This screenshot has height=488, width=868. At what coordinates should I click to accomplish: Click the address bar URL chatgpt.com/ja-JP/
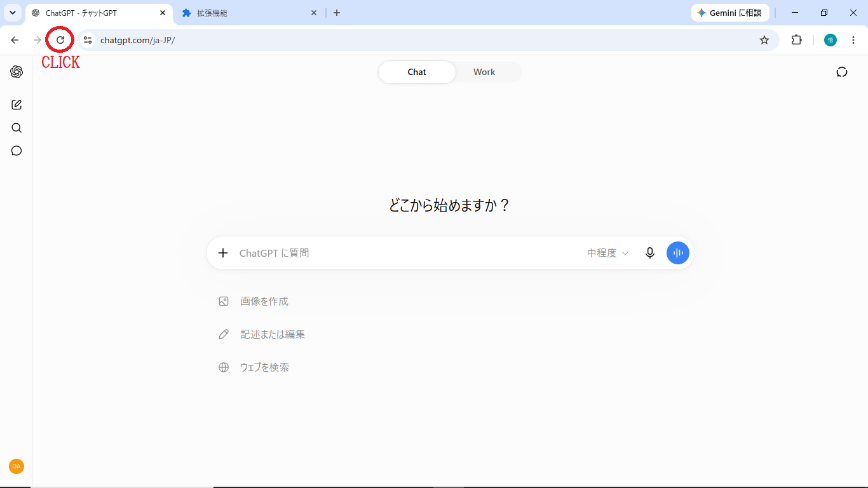pos(137,40)
